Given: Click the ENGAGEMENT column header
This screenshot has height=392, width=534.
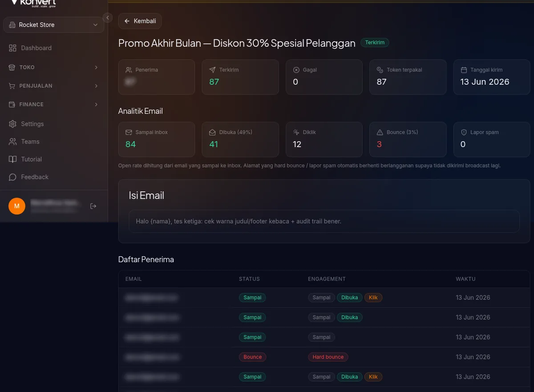Looking at the screenshot, I should pos(327,279).
